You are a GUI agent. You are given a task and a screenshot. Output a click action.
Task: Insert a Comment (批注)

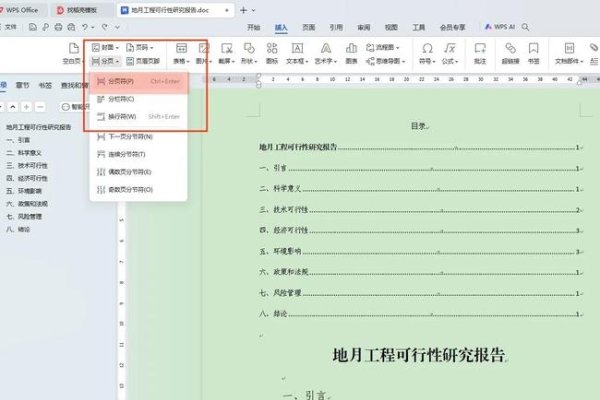coord(480,53)
